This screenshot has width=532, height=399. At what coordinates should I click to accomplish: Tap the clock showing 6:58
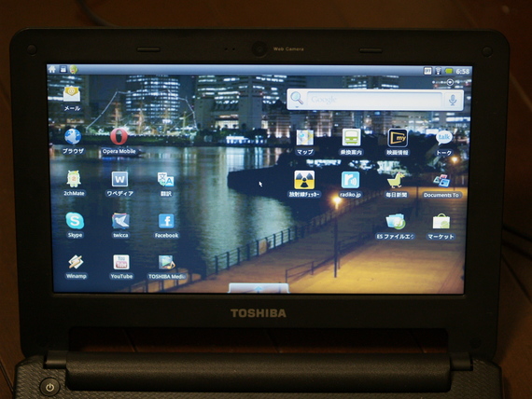point(462,72)
